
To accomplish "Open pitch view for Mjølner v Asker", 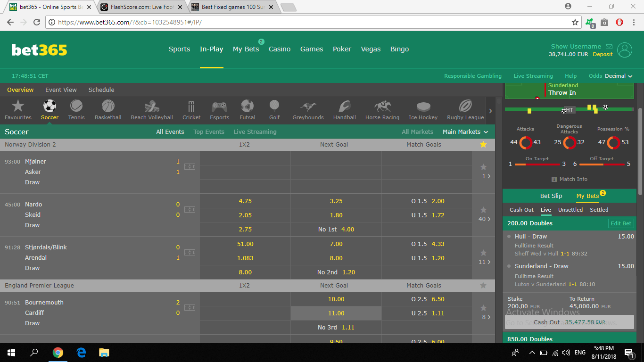I will pyautogui.click(x=190, y=166).
